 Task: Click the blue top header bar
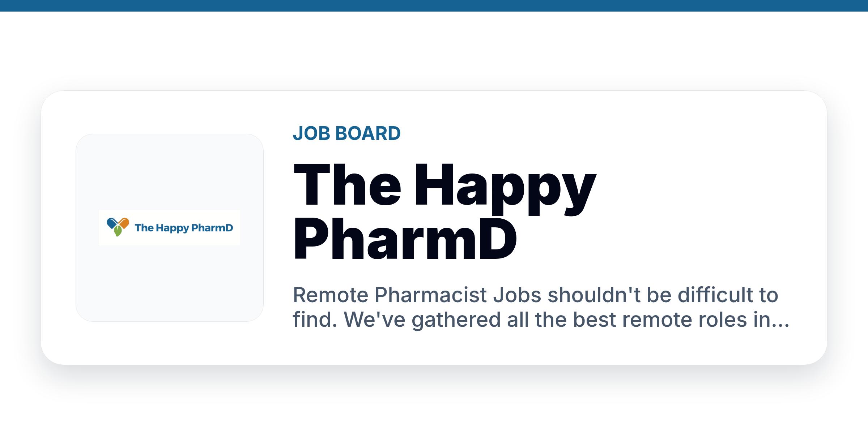434,6
